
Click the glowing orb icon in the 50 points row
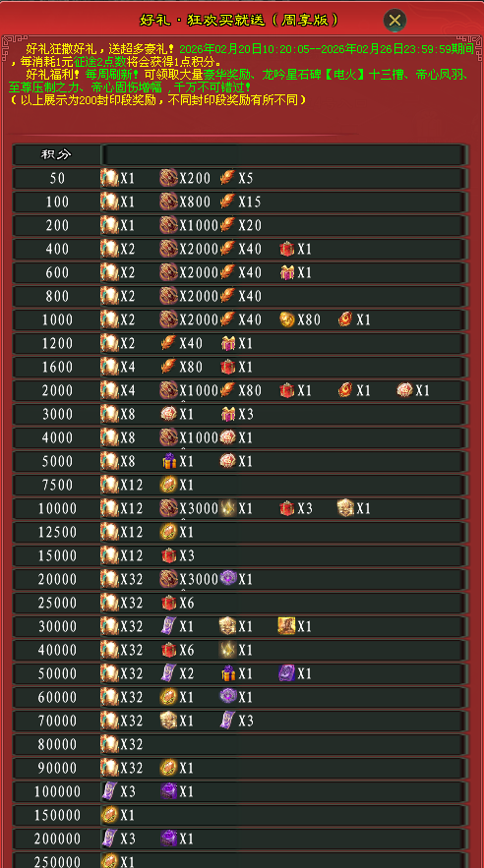(x=109, y=178)
